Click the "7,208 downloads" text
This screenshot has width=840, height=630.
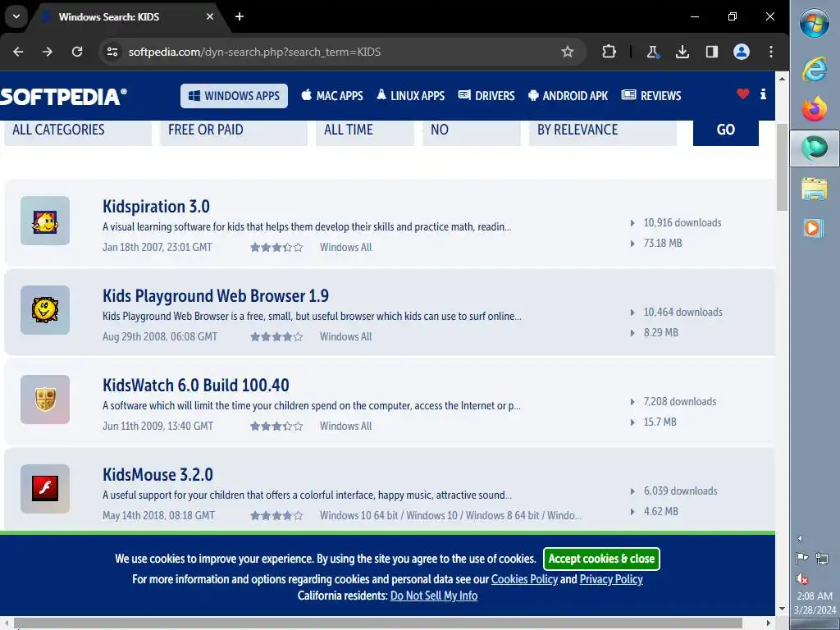tap(680, 402)
